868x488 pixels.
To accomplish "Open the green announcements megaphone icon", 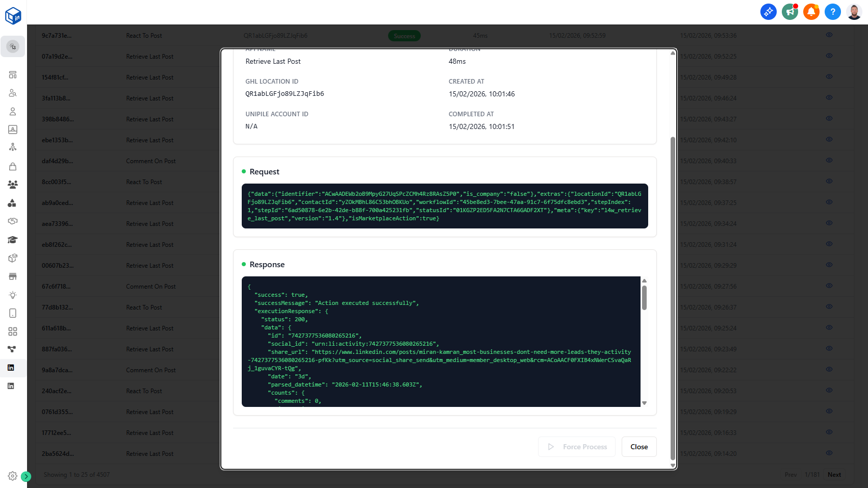I will pyautogui.click(x=789, y=11).
